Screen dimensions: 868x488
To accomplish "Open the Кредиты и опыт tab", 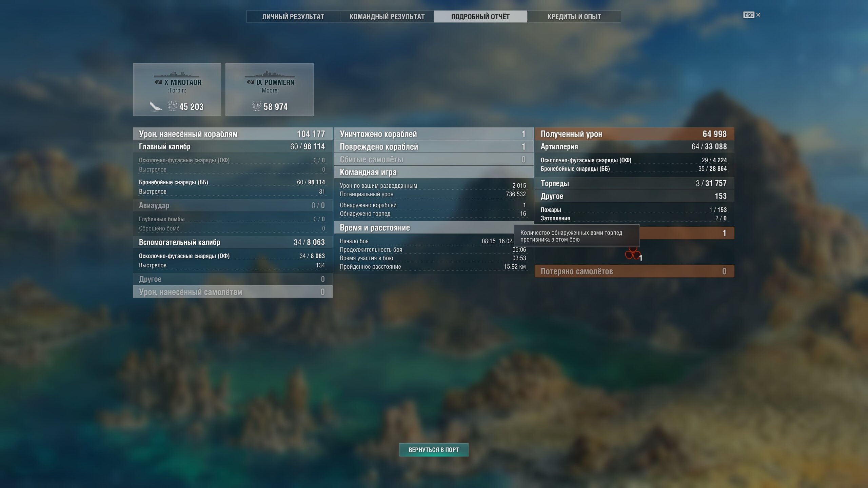I will (x=574, y=17).
